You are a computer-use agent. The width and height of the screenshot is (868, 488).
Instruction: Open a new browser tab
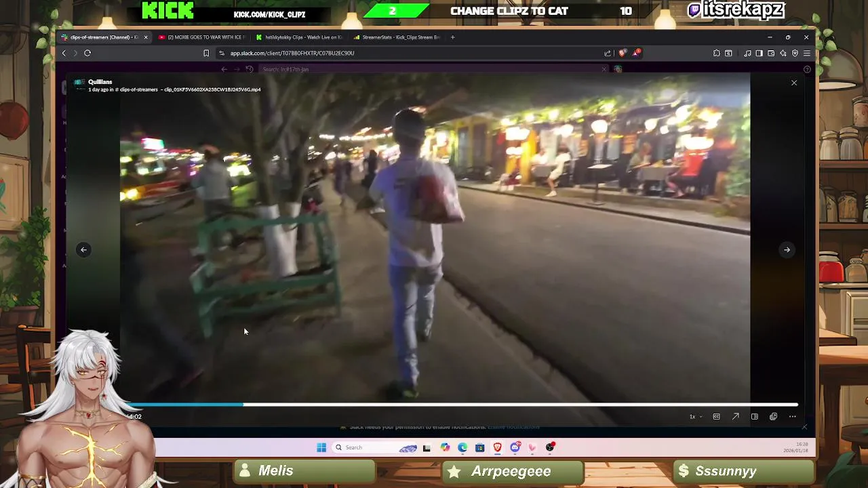pos(452,37)
